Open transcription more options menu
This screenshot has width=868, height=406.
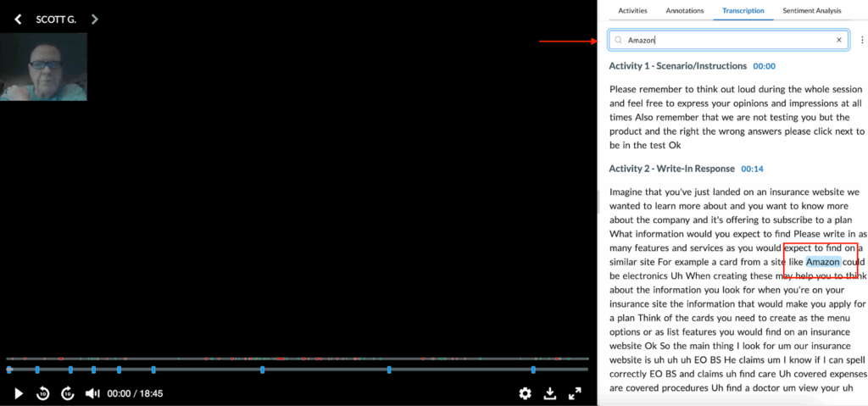pos(862,40)
